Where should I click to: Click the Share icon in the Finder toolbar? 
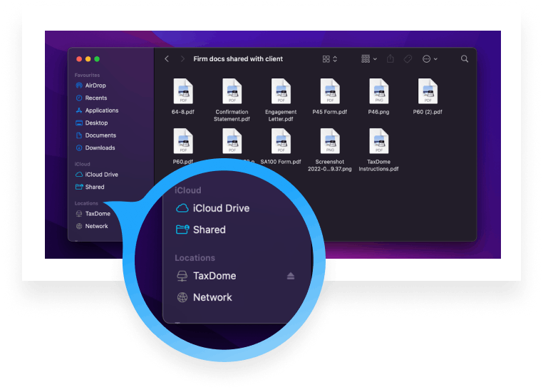[391, 59]
